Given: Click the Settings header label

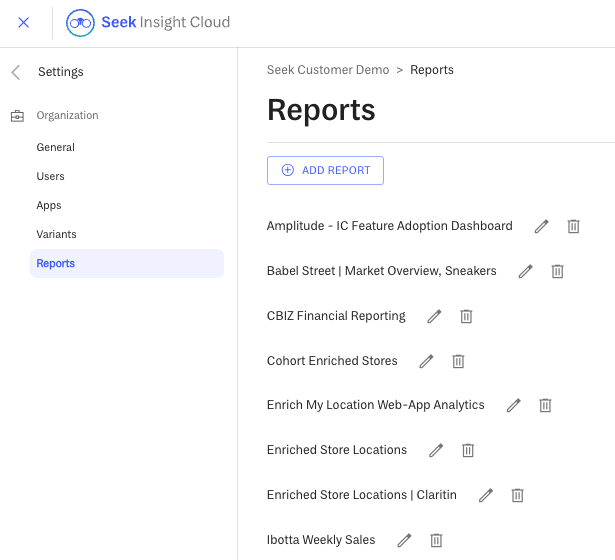Looking at the screenshot, I should coord(61,72).
